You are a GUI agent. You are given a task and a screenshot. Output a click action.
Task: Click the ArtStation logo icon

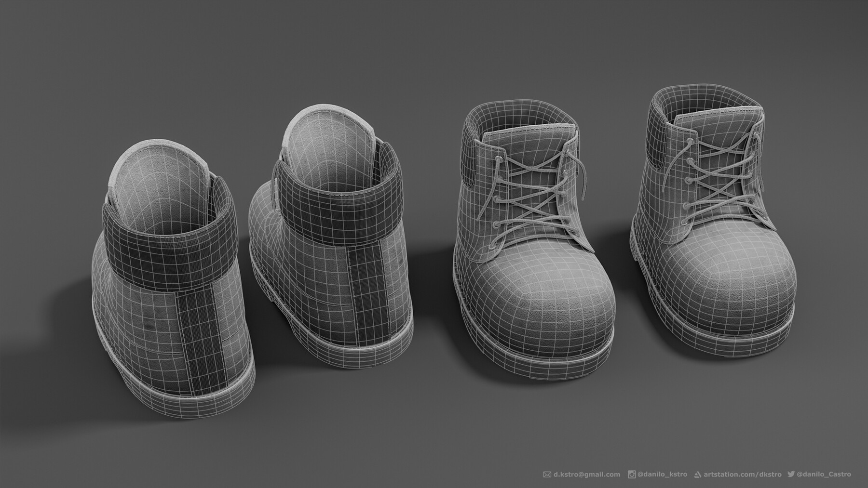point(697,474)
